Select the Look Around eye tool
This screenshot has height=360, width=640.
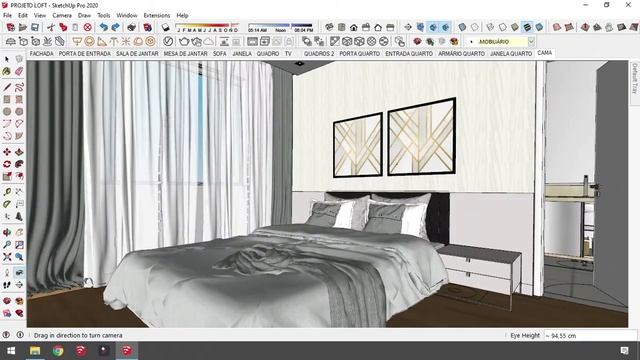coord(19,273)
